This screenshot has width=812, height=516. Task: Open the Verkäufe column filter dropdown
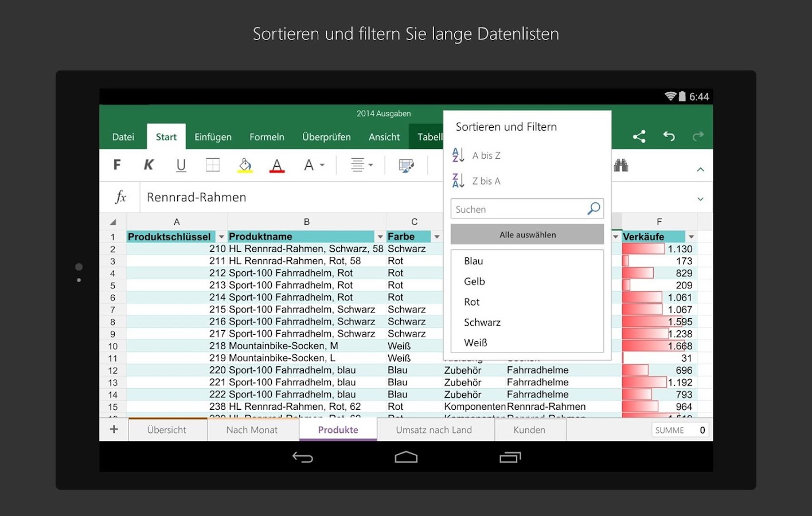tap(691, 236)
